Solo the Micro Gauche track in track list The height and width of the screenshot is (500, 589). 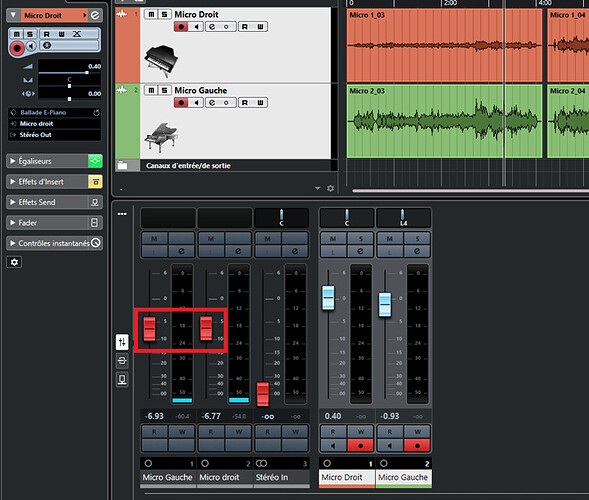point(165,90)
